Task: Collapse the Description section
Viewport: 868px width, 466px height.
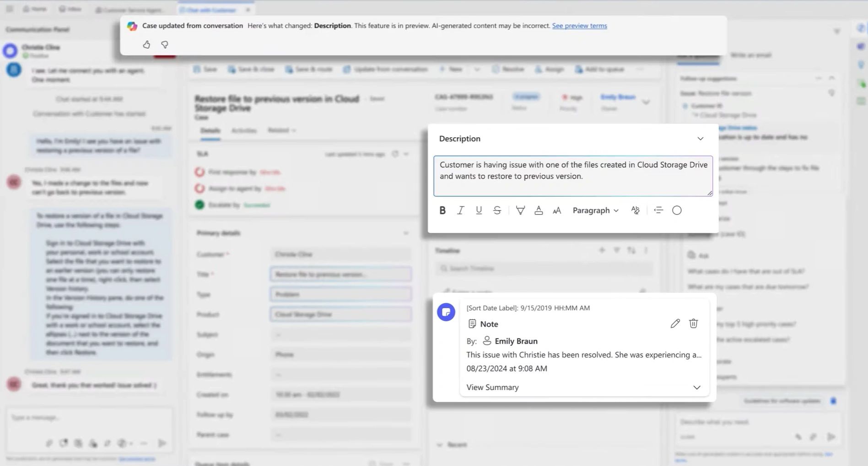Action: (x=700, y=138)
